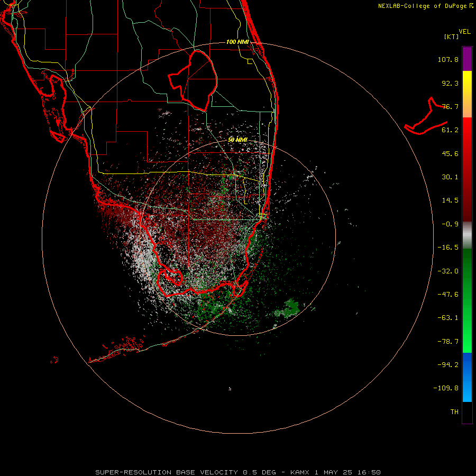This screenshot has width=476, height=476.
Task: Click the 100 NMI range ring label
Action: [237, 42]
